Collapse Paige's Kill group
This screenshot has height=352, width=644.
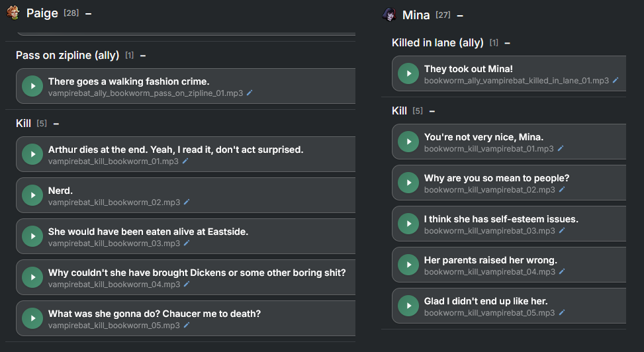(x=56, y=124)
